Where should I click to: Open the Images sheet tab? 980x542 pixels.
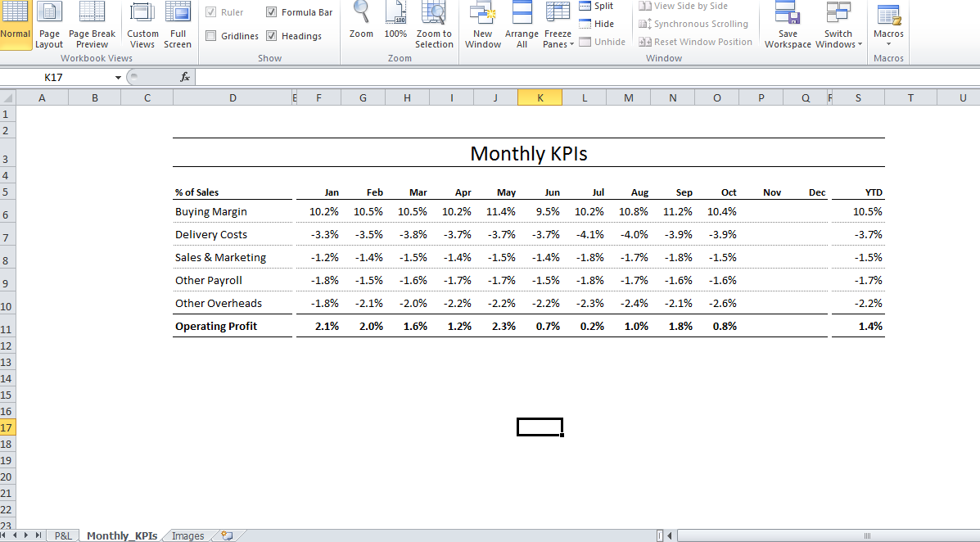click(187, 535)
